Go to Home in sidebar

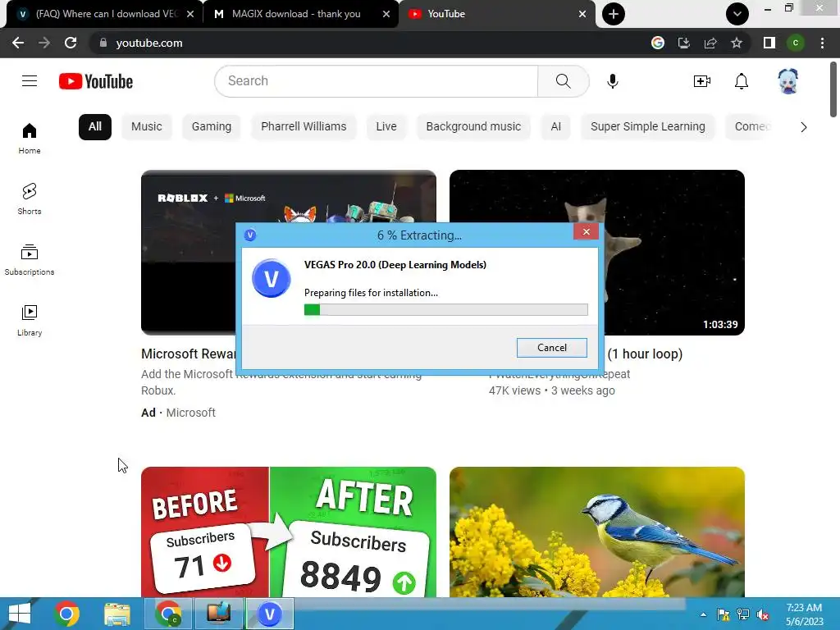pos(30,138)
